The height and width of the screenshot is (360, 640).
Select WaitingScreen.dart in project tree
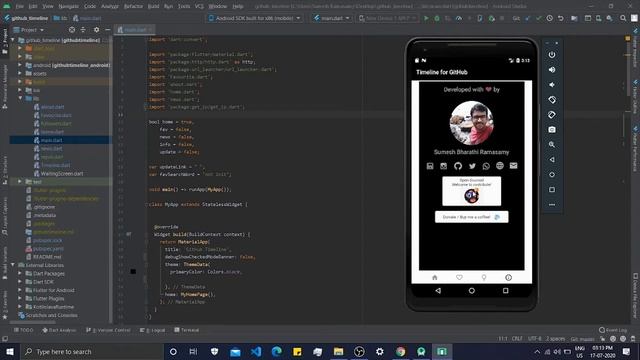tap(62, 173)
